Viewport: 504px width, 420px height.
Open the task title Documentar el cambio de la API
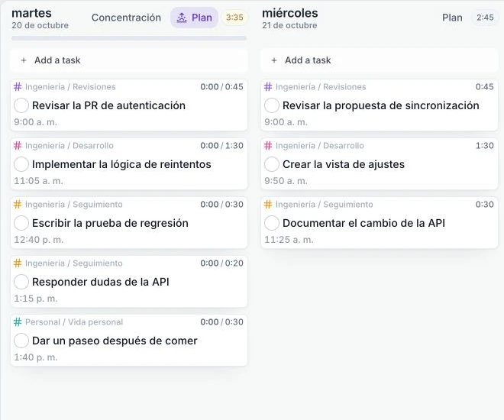(x=363, y=223)
